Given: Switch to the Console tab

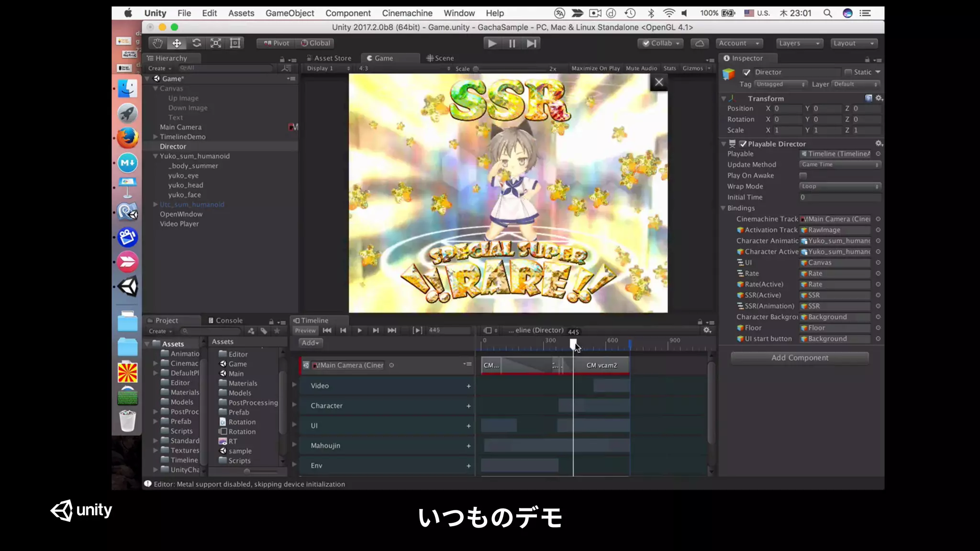Looking at the screenshot, I should 225,320.
